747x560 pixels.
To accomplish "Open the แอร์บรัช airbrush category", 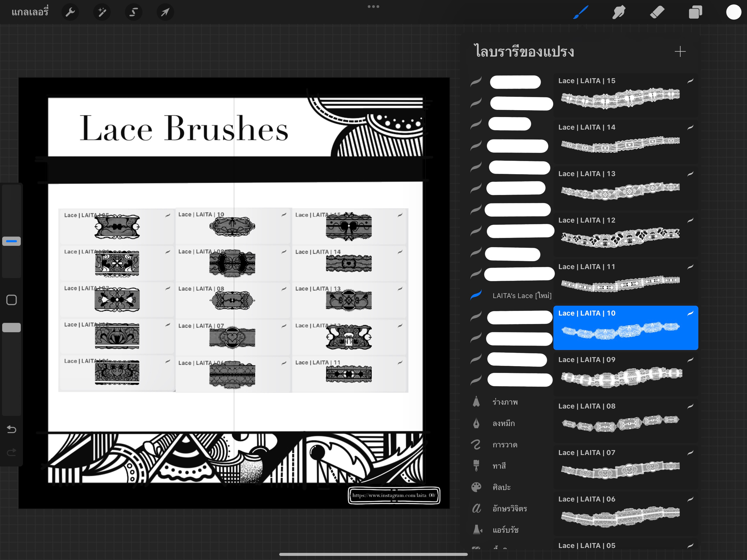I will click(x=506, y=530).
